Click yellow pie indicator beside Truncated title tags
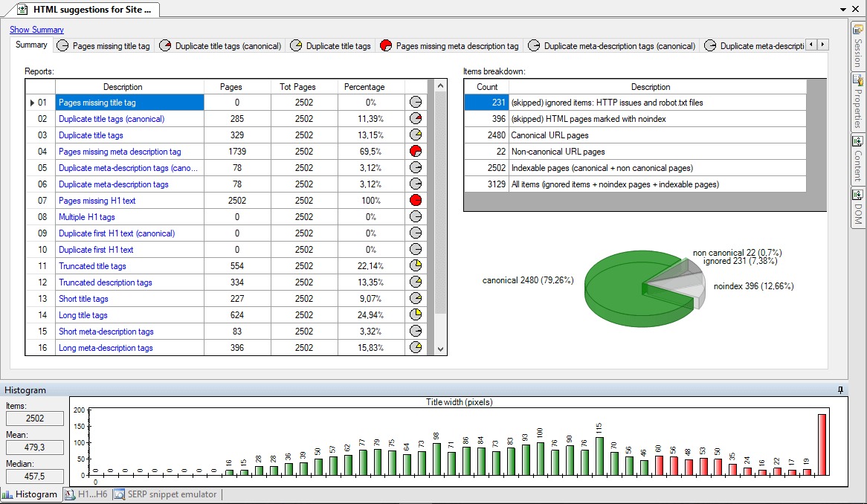 point(416,265)
